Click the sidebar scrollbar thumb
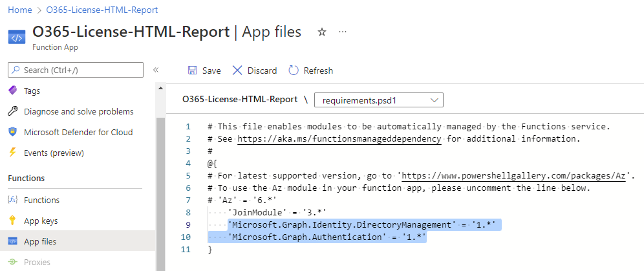Viewport: 644px width, 271px height. pyautogui.click(x=160, y=193)
